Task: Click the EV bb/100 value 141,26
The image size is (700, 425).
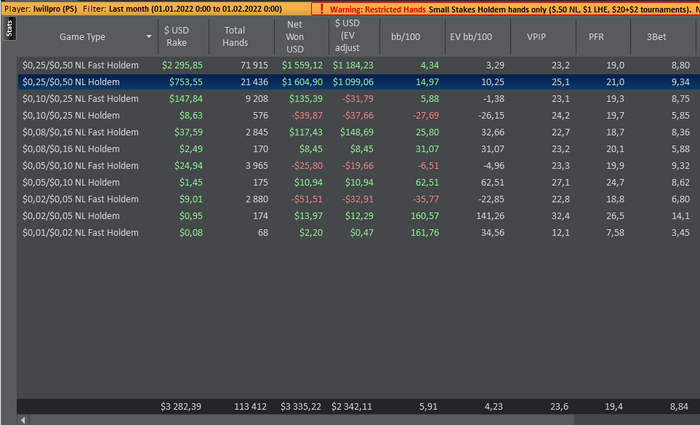Action: 490,216
